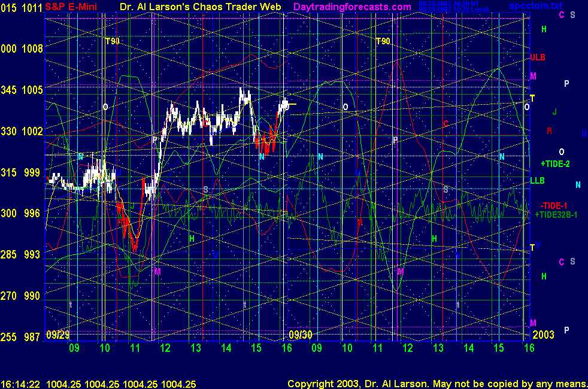Select the '315' degree axis label
This screenshot has height=389, width=588.
coord(8,172)
